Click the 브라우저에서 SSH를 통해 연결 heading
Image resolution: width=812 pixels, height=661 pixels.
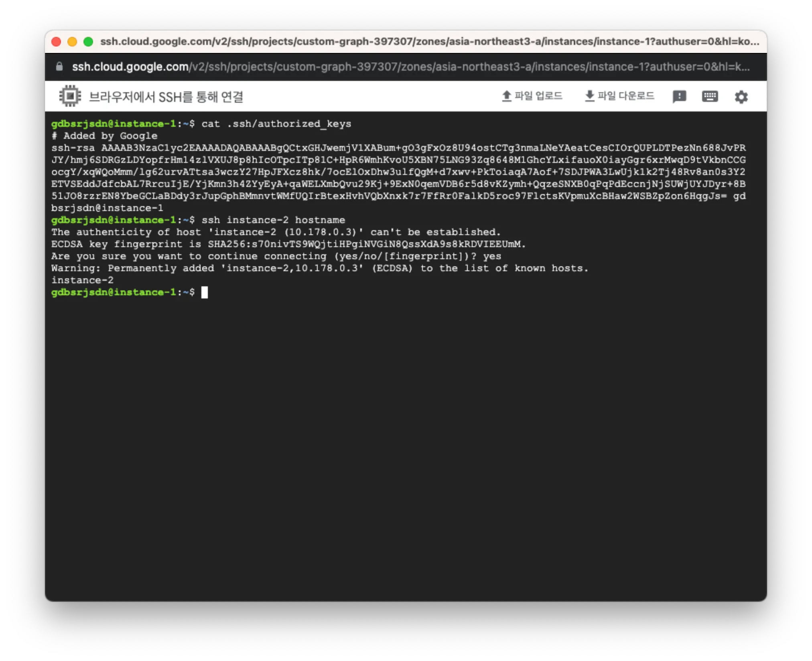[166, 97]
